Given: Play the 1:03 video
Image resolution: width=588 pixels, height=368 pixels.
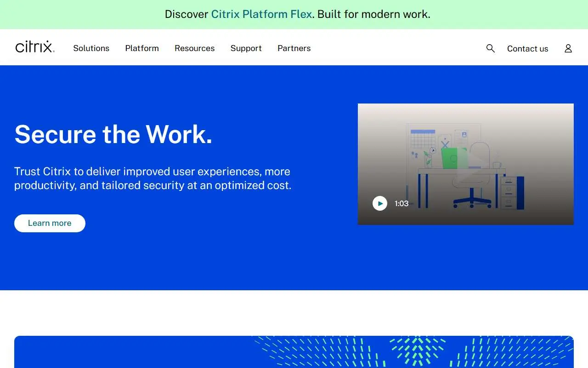Looking at the screenshot, I should click(380, 203).
